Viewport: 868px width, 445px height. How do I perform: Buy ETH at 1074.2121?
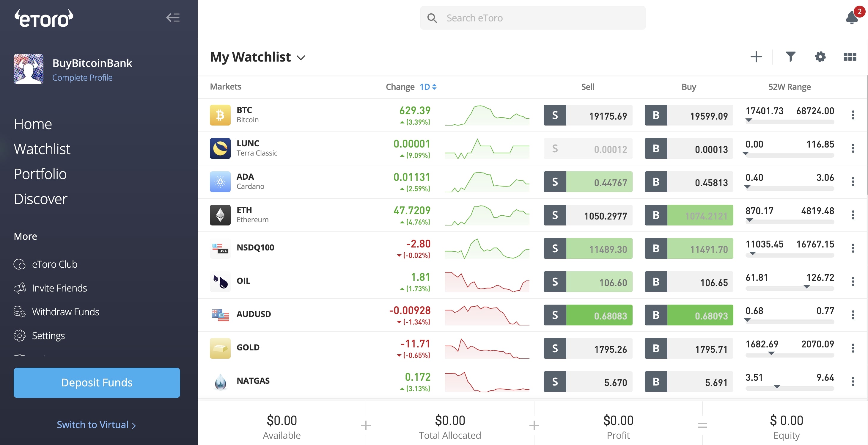click(x=689, y=215)
